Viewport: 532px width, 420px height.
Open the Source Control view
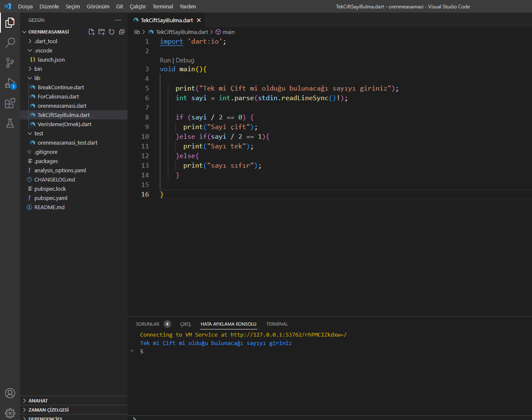(10, 63)
